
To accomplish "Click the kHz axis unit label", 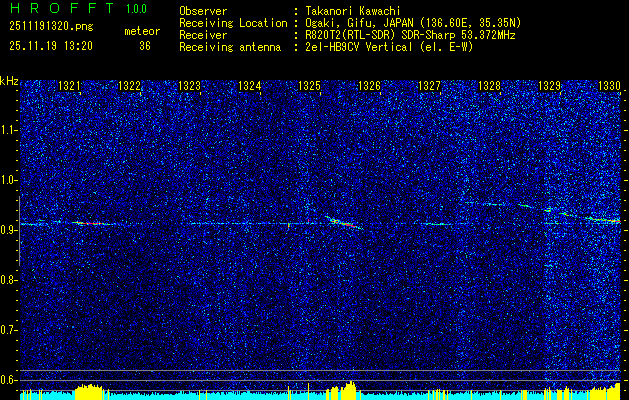I will [x=9, y=81].
